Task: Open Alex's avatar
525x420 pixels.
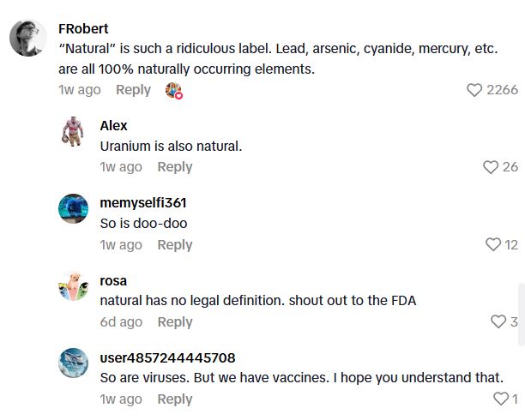Action: [74, 131]
